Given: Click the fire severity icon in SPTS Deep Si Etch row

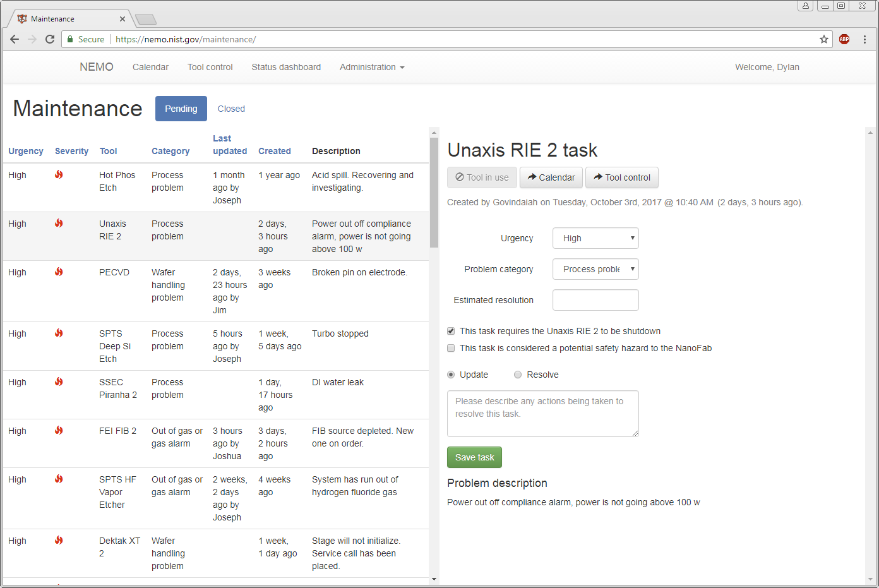Looking at the screenshot, I should (59, 333).
